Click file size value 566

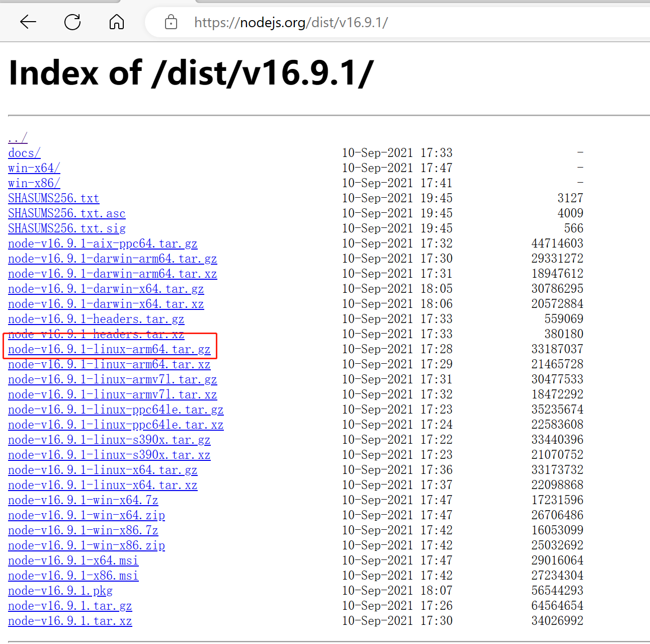[x=574, y=228]
